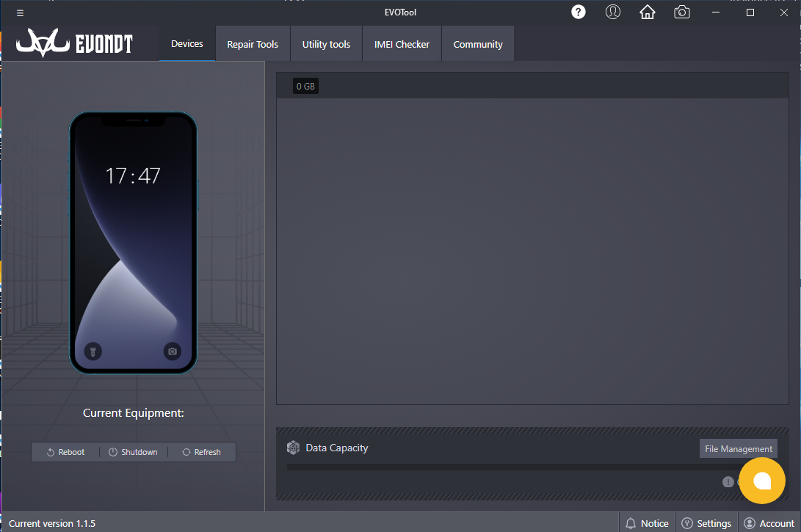Open the Community tab
This screenshot has width=801, height=532.
478,45
